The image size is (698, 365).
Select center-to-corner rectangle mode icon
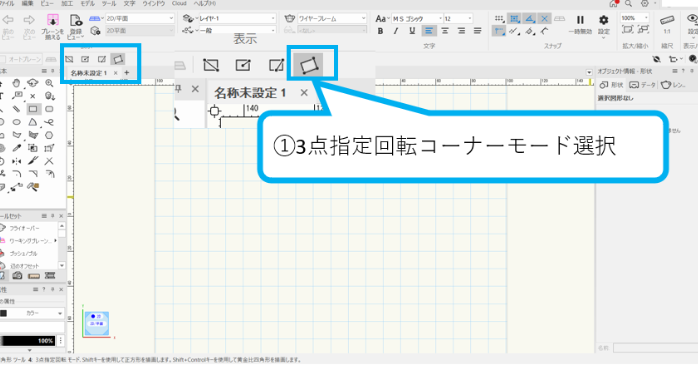pos(85,59)
